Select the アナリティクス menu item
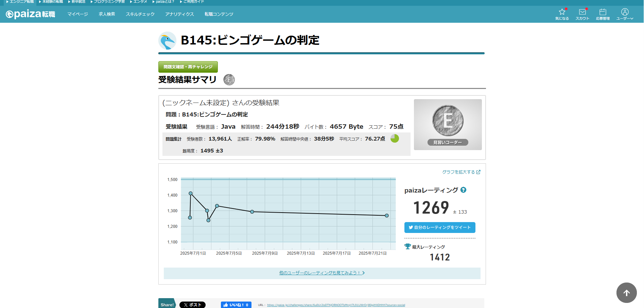Image resolution: width=644 pixels, height=308 pixels. [179, 14]
